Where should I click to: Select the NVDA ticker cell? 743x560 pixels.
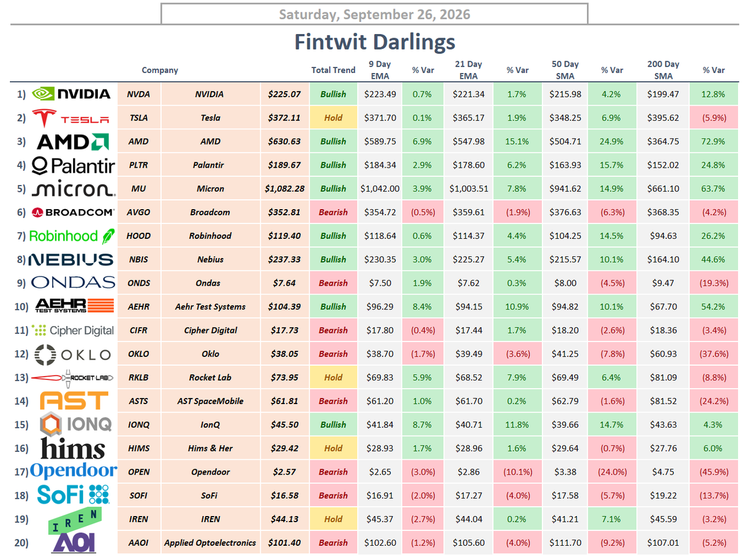pyautogui.click(x=139, y=94)
